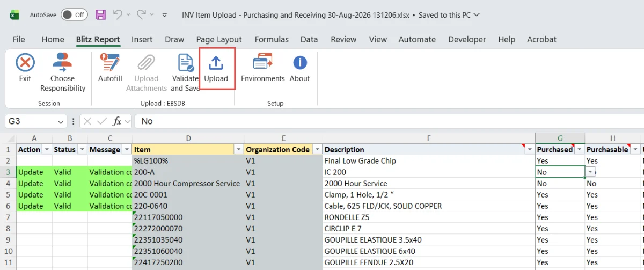Select the RONDELLE Z5 description cell

pyautogui.click(x=429, y=217)
